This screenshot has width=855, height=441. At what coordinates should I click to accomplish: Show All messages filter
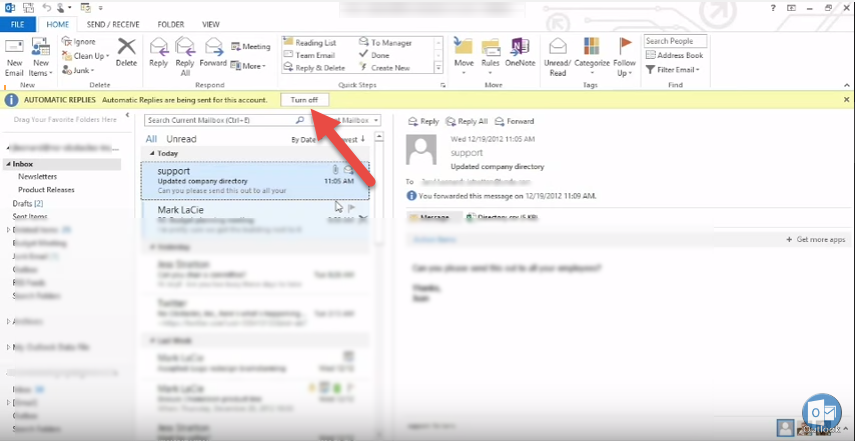pyautogui.click(x=151, y=139)
